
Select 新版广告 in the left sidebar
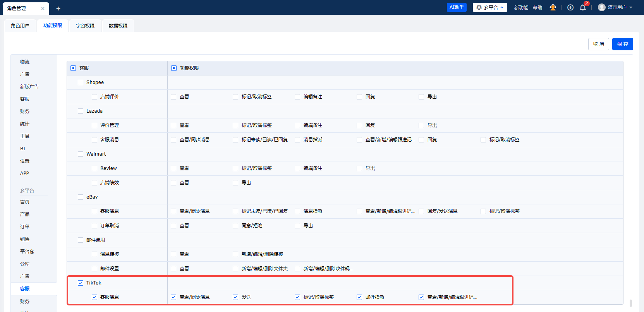pos(29,87)
